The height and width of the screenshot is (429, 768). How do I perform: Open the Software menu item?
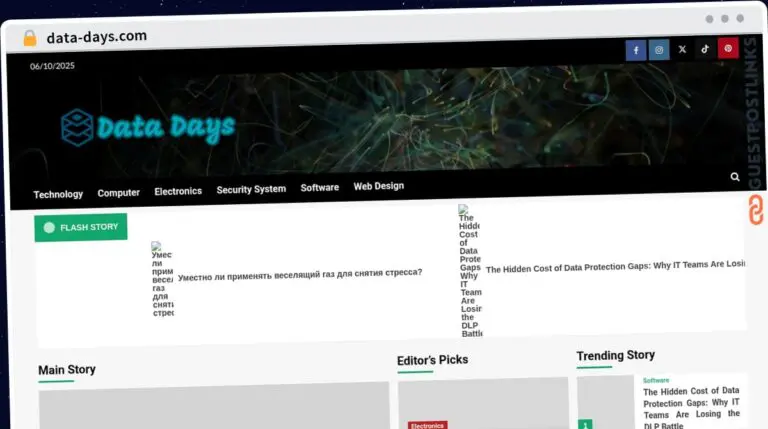click(x=320, y=188)
